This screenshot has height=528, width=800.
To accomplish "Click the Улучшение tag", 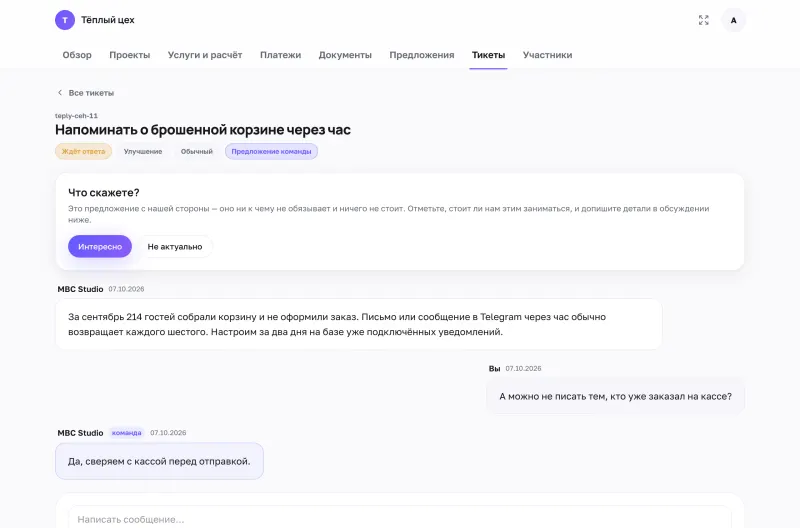I will [143, 152].
